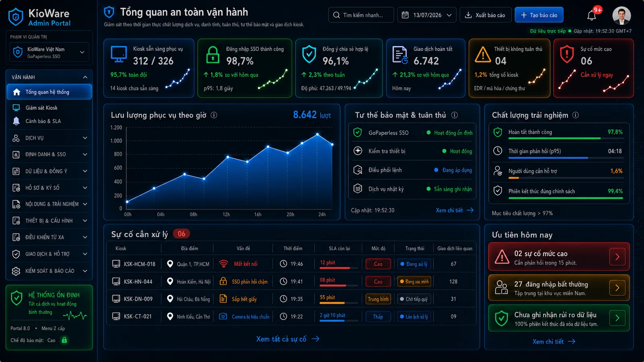Open the 13/07/2026 date picker
This screenshot has height=362, width=644.
point(427,15)
